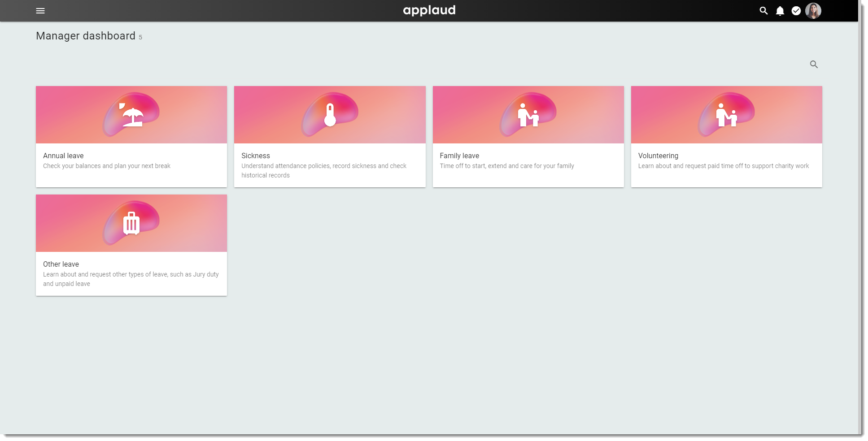Open the Sickness card title
This screenshot has width=868, height=441.
256,156
